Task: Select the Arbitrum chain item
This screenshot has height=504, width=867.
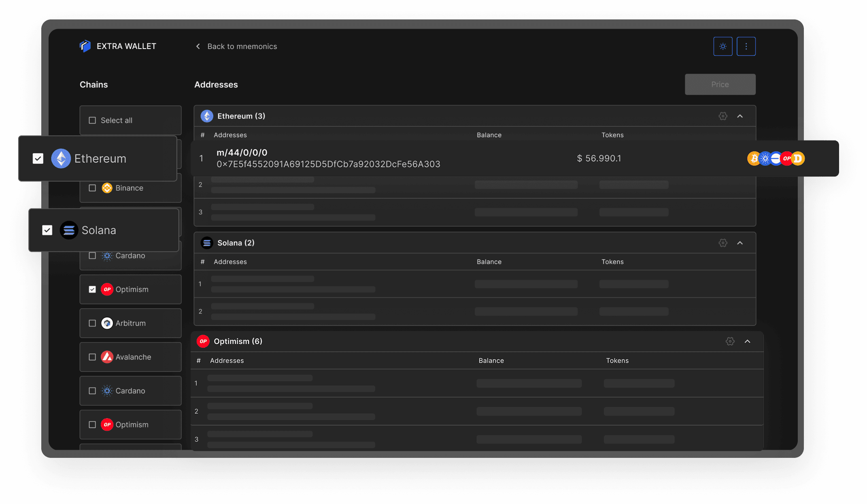Action: 130,323
